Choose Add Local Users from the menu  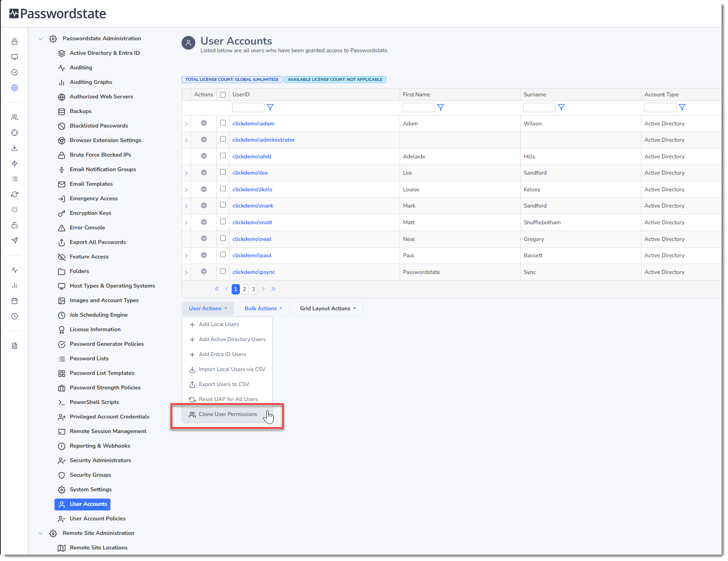click(x=227, y=324)
